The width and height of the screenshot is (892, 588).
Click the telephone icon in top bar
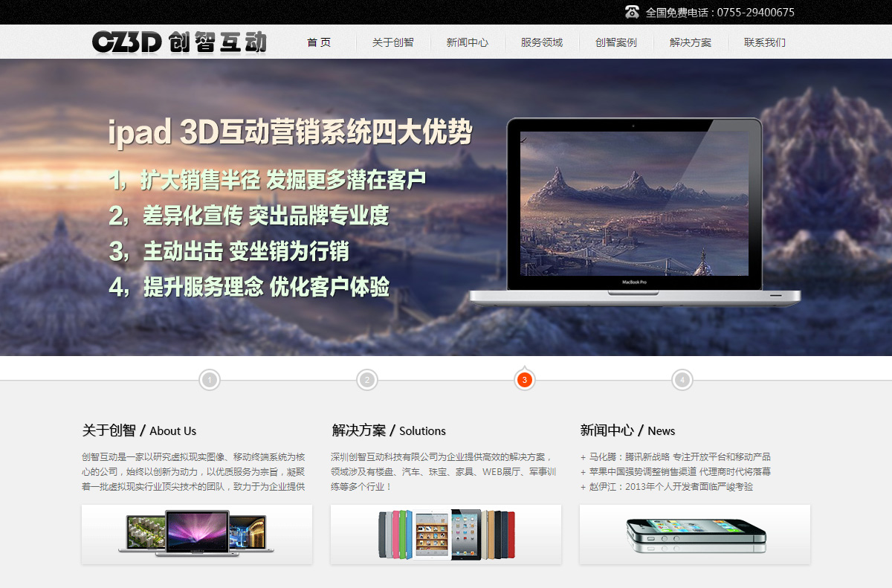(632, 12)
